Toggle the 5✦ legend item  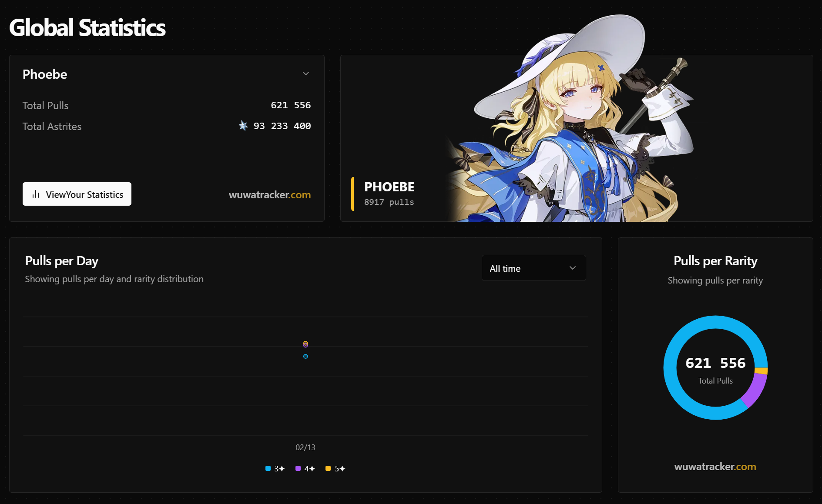pyautogui.click(x=336, y=468)
